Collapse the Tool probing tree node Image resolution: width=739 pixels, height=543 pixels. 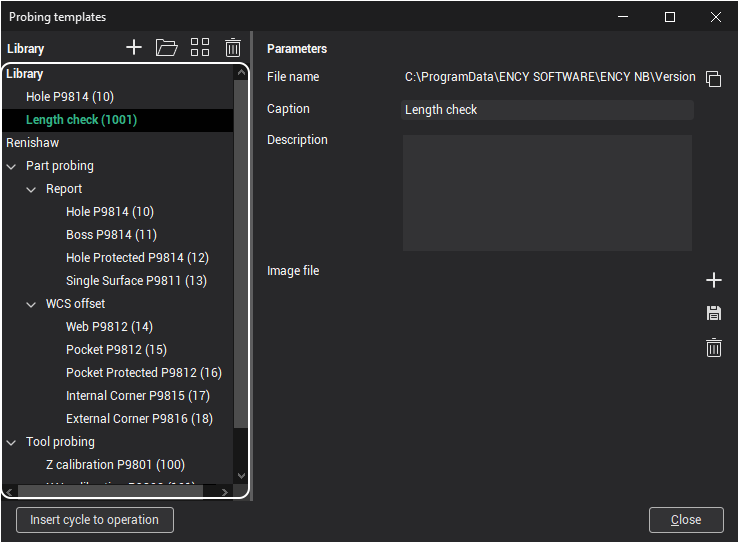(12, 442)
